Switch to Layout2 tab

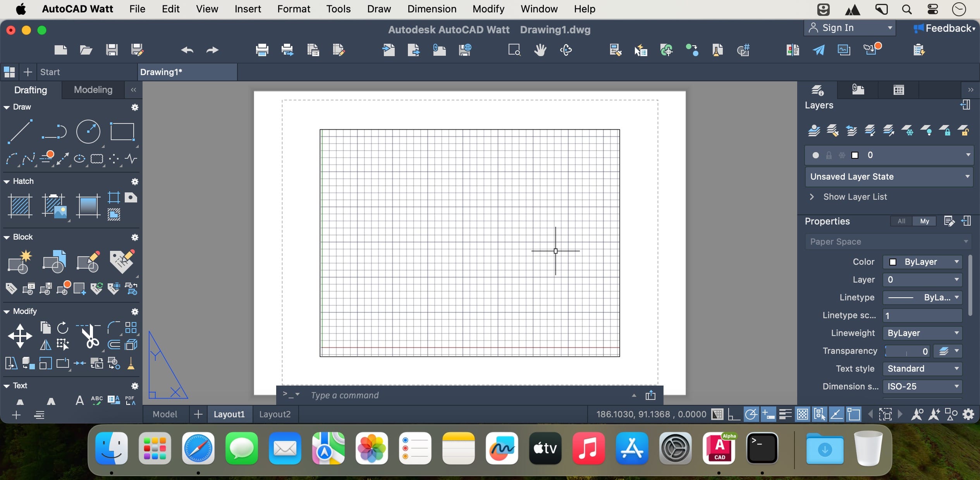click(x=275, y=414)
